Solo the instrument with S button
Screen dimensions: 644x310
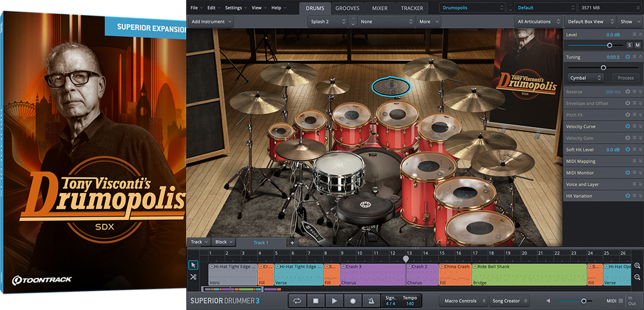pyautogui.click(x=629, y=45)
